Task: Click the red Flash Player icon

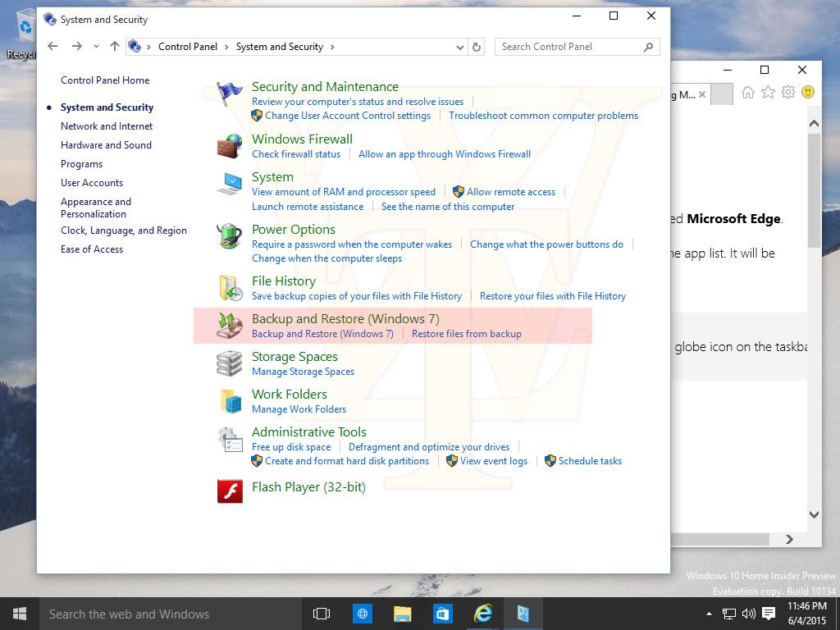Action: pyautogui.click(x=230, y=491)
